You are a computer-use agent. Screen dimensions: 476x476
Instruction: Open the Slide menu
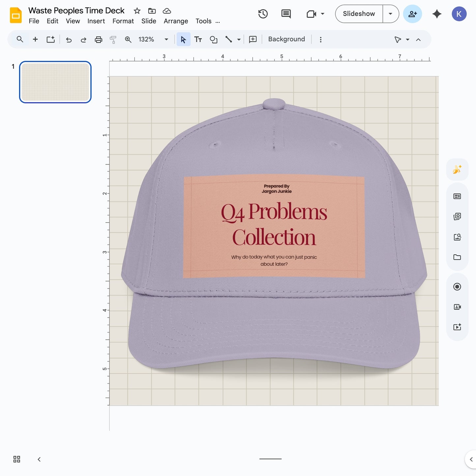(149, 21)
